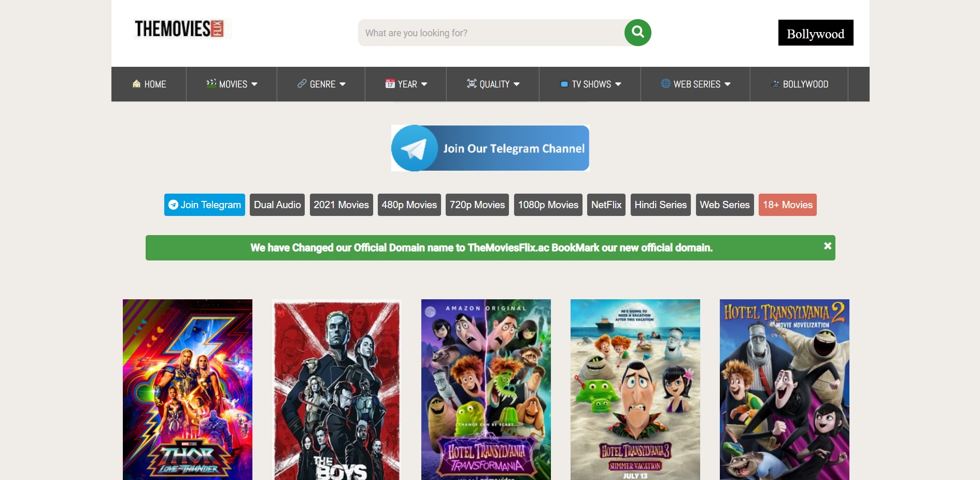This screenshot has width=980, height=480.
Task: Select the Dual Audio tag
Action: (x=277, y=205)
